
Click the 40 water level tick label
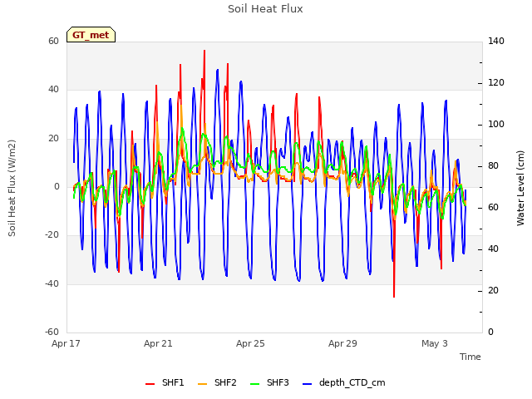tap(493, 249)
